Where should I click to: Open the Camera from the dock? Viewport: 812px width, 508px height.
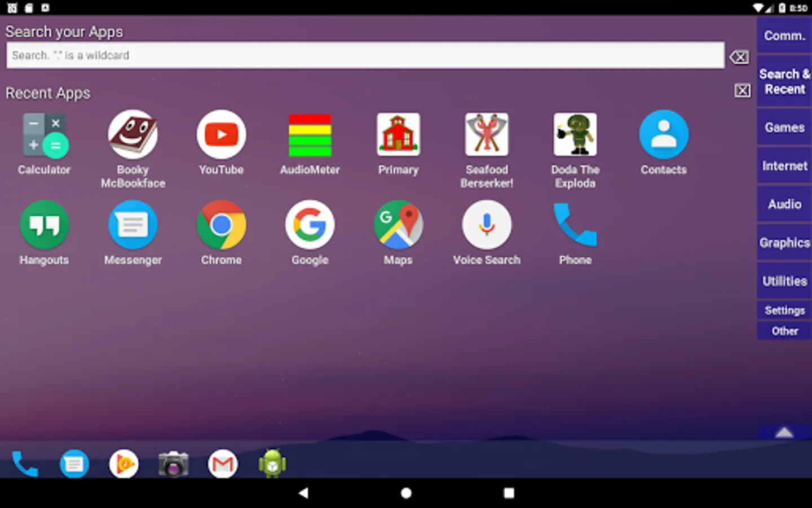tap(173, 464)
